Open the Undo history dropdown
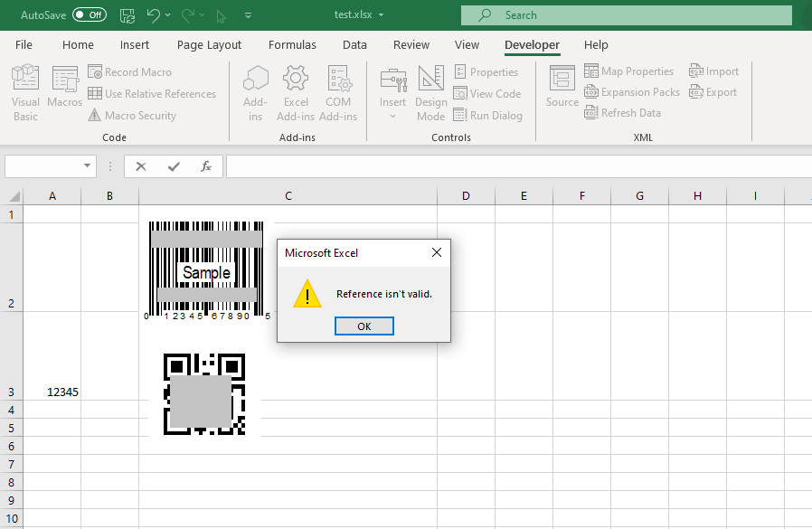The image size is (812, 529). point(168,15)
